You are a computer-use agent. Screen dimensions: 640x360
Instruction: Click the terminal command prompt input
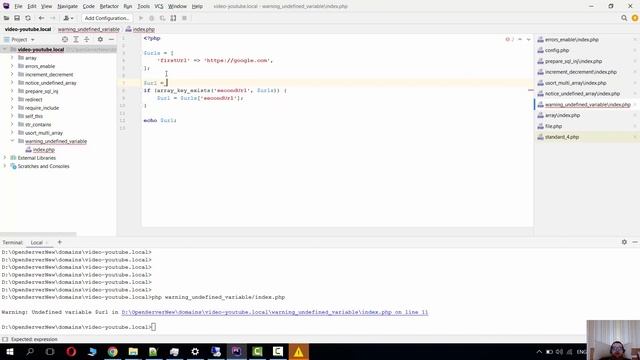[153, 327]
